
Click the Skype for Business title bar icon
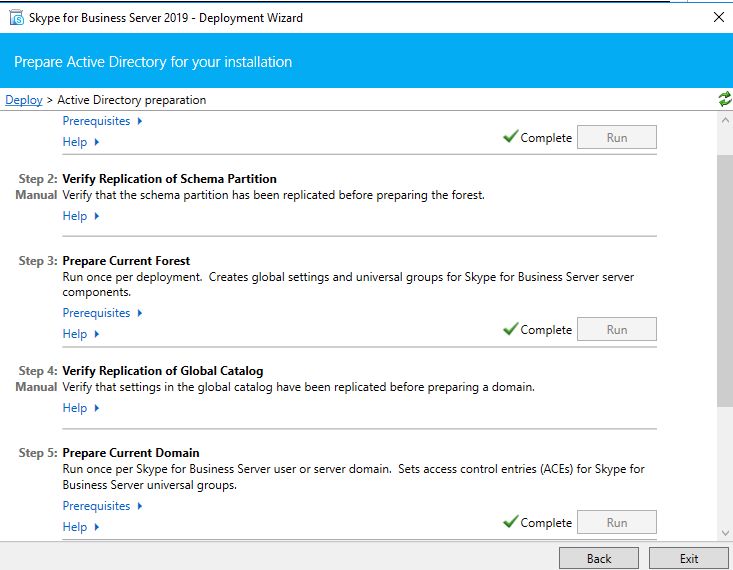(16, 18)
